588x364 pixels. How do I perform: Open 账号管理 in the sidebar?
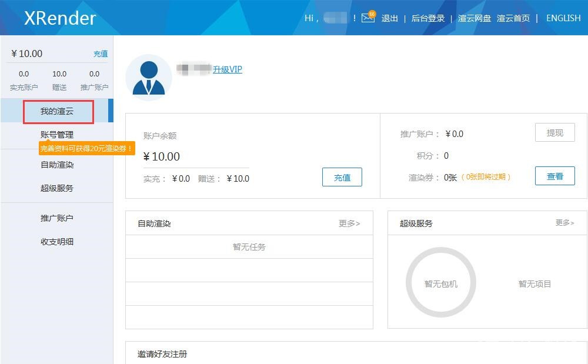(57, 135)
